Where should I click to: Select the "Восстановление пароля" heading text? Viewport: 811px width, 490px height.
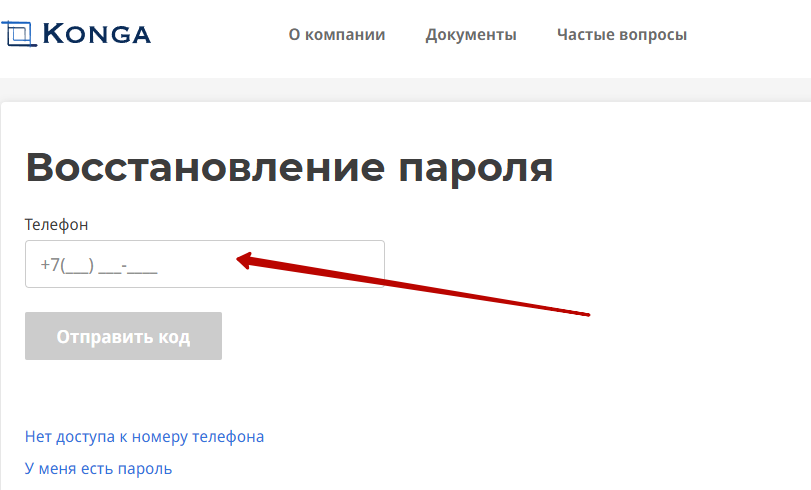click(290, 168)
